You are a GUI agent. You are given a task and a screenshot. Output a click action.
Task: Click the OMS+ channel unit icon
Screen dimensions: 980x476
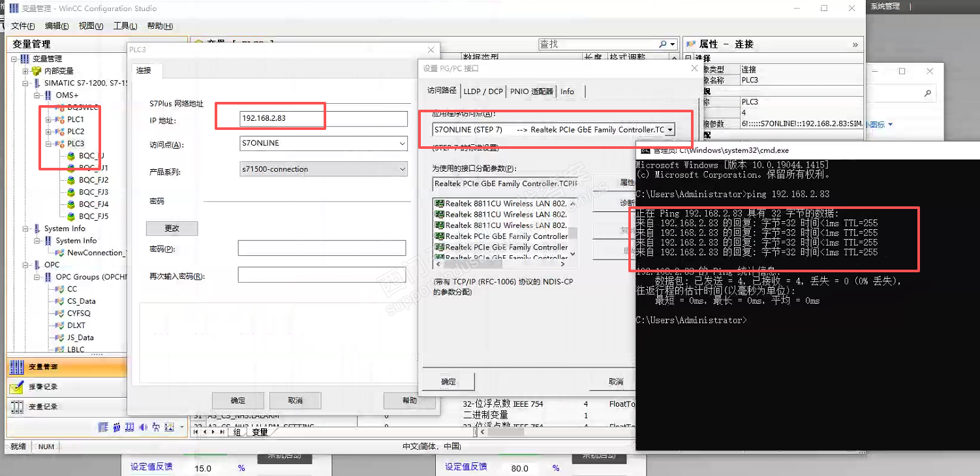point(48,95)
